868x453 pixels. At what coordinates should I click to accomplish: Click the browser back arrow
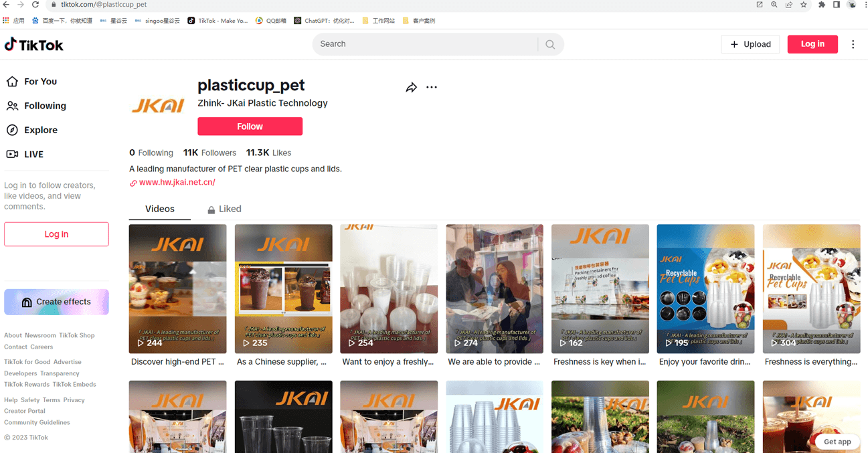coord(6,5)
